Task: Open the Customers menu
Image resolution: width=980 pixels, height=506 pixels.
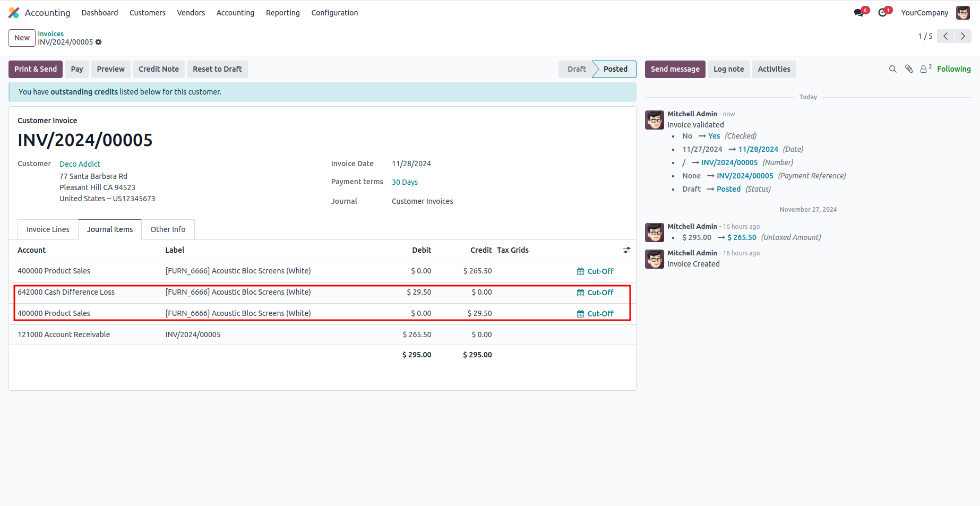Action: pos(148,13)
